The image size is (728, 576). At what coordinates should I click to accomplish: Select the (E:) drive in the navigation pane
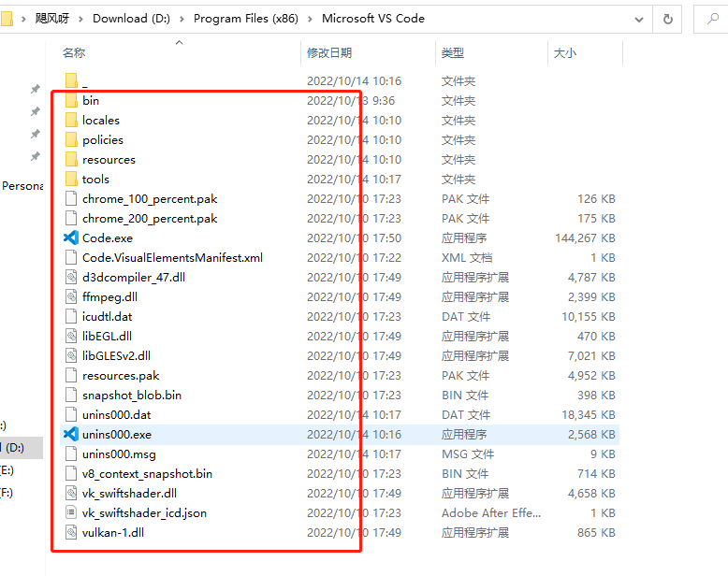point(7,470)
